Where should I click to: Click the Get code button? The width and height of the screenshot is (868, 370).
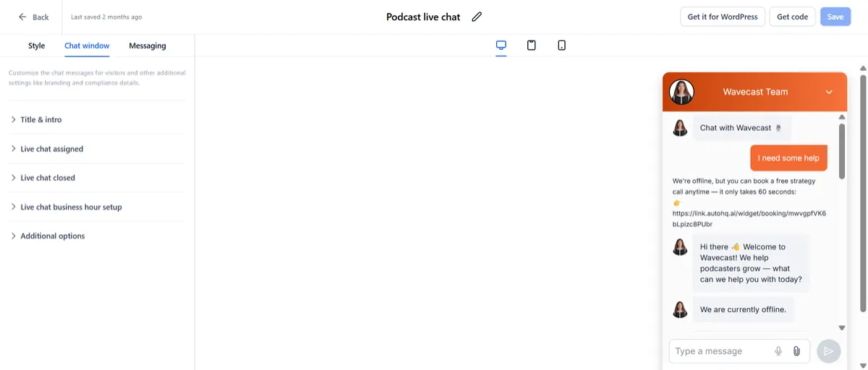[793, 17]
